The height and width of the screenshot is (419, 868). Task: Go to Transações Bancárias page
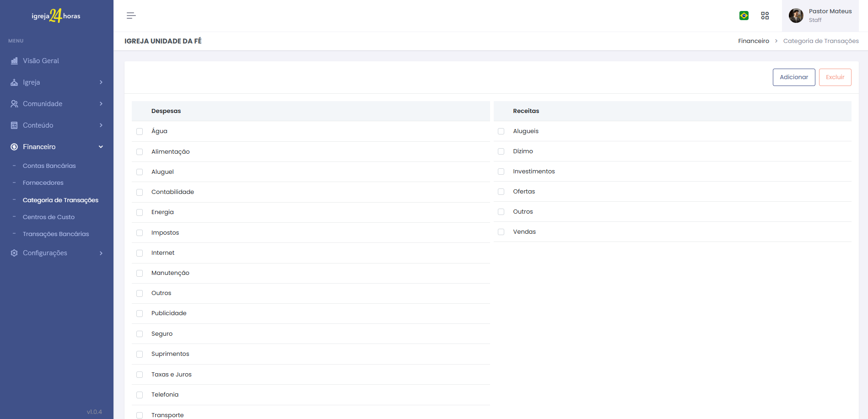(56, 234)
